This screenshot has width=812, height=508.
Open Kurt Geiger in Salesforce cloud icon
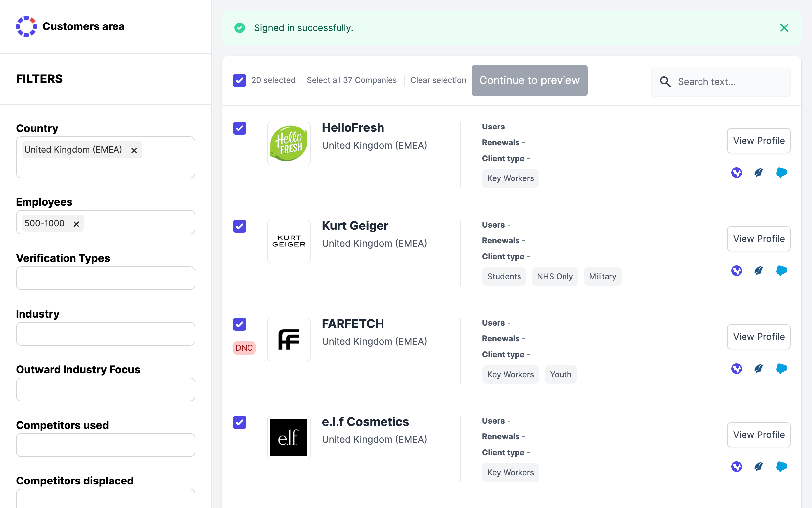click(x=782, y=271)
